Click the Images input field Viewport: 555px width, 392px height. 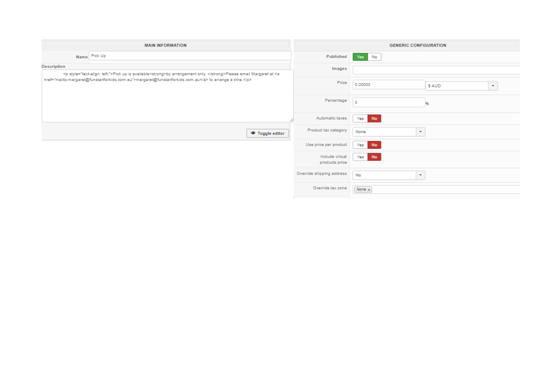coord(436,70)
